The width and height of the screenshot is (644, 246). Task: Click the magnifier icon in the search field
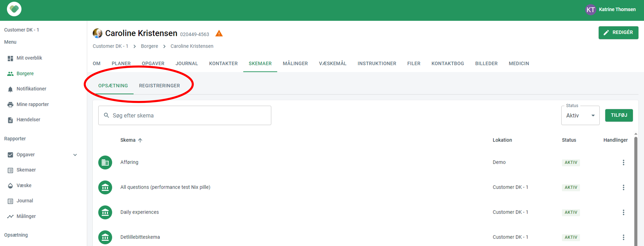pos(107,115)
